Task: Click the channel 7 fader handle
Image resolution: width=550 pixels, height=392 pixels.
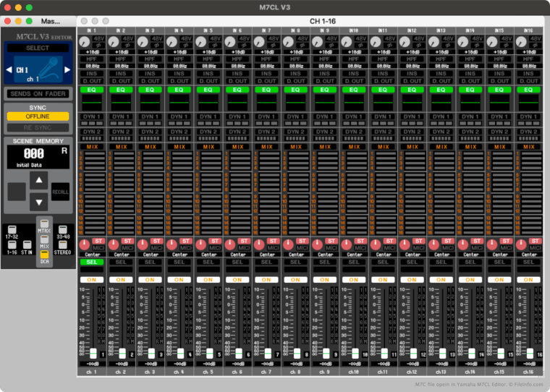Action: [268, 354]
